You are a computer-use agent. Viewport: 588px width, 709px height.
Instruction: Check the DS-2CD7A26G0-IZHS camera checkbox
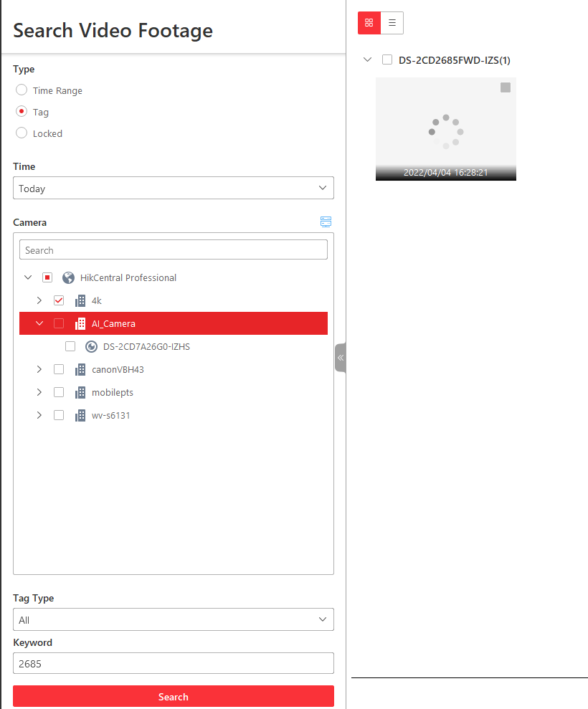(x=70, y=347)
